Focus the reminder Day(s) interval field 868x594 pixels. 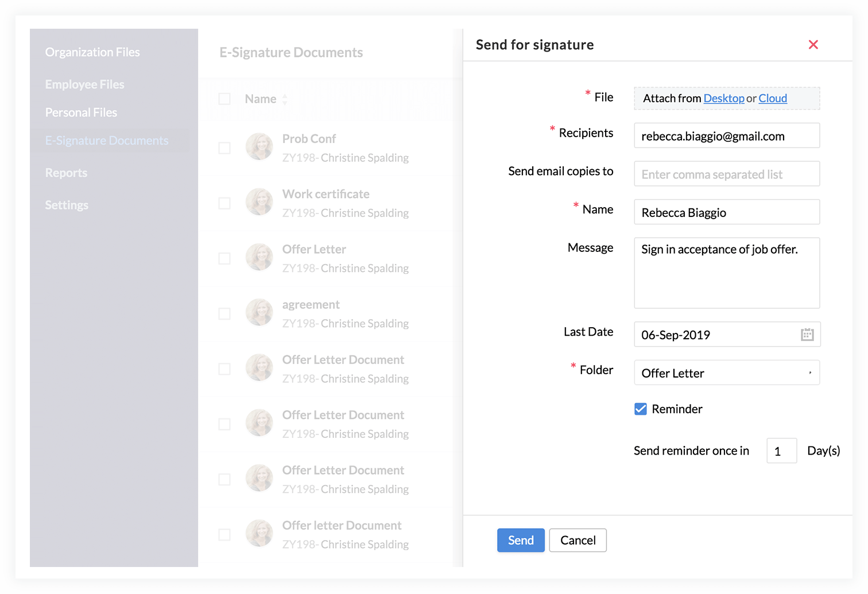click(x=781, y=451)
